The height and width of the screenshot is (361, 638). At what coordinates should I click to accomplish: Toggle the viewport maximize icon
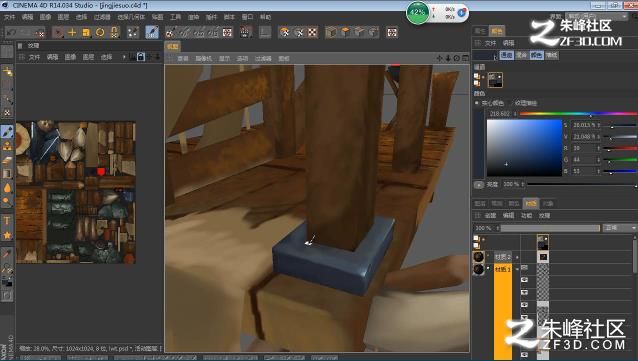click(465, 58)
